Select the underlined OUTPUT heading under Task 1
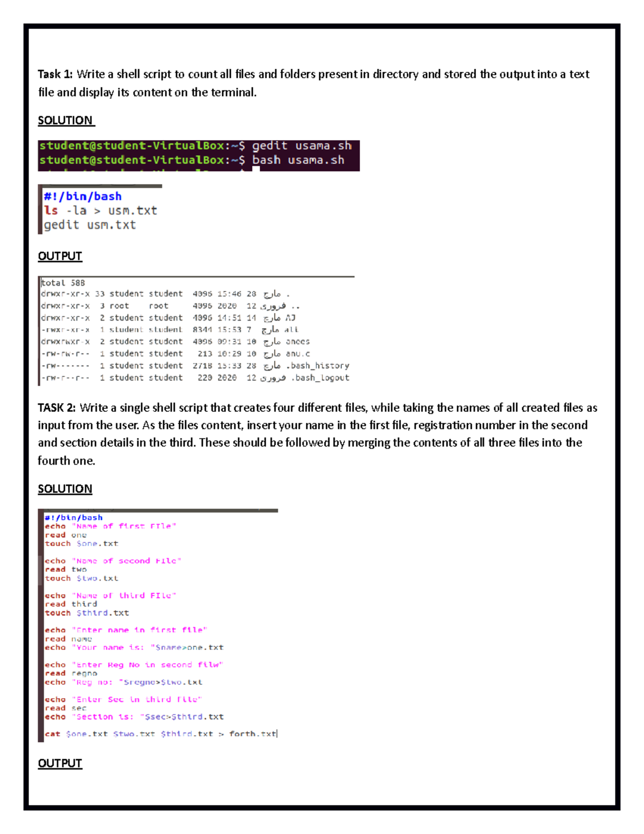Image resolution: width=644 pixels, height=834 pixels. click(x=60, y=256)
